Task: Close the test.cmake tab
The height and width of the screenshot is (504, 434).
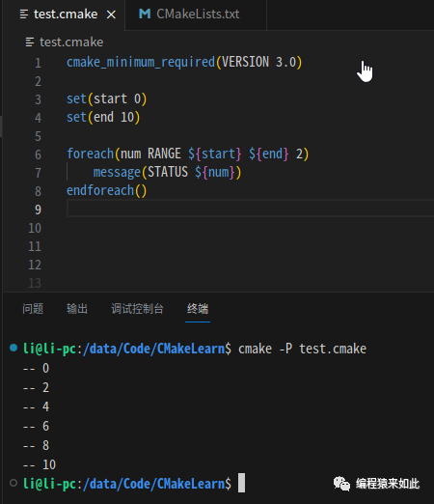Action: click(111, 14)
